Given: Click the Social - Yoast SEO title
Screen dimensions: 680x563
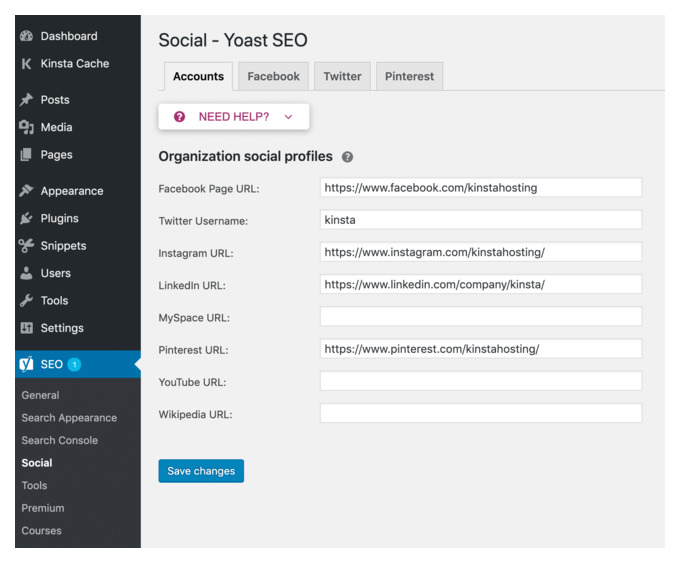Looking at the screenshot, I should click(x=233, y=40).
